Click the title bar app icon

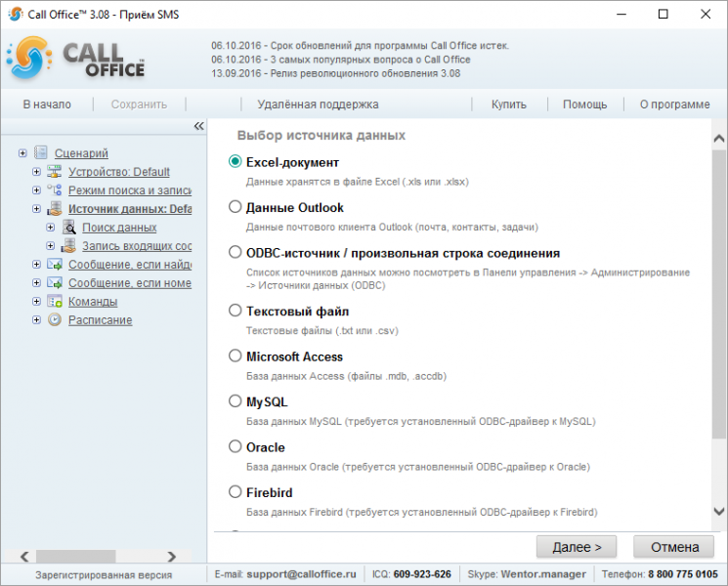tap(15, 14)
